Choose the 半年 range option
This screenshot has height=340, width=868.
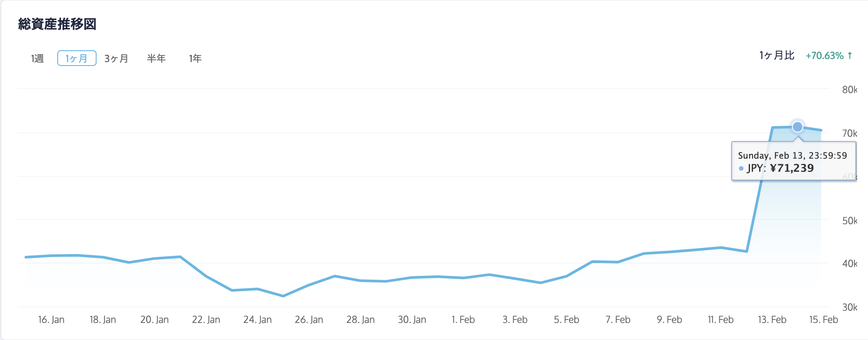[156, 59]
